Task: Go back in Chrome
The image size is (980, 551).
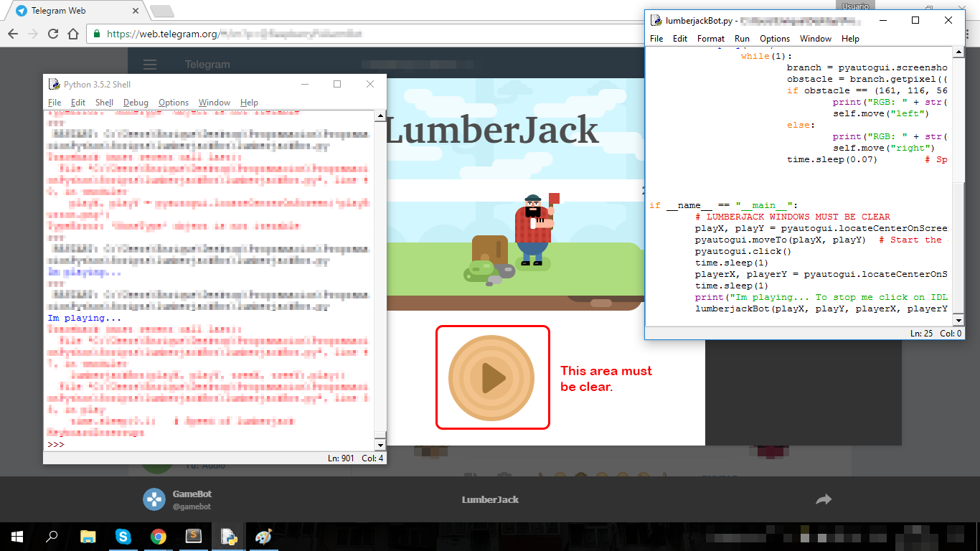Action: tap(13, 34)
